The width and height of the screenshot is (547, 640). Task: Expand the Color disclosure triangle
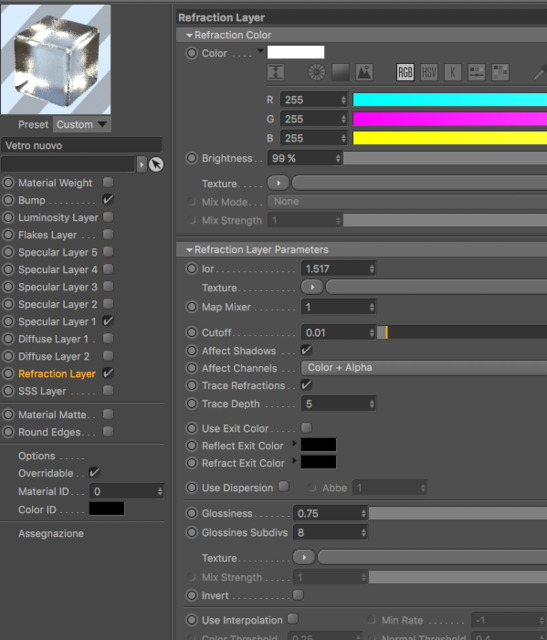(260, 51)
